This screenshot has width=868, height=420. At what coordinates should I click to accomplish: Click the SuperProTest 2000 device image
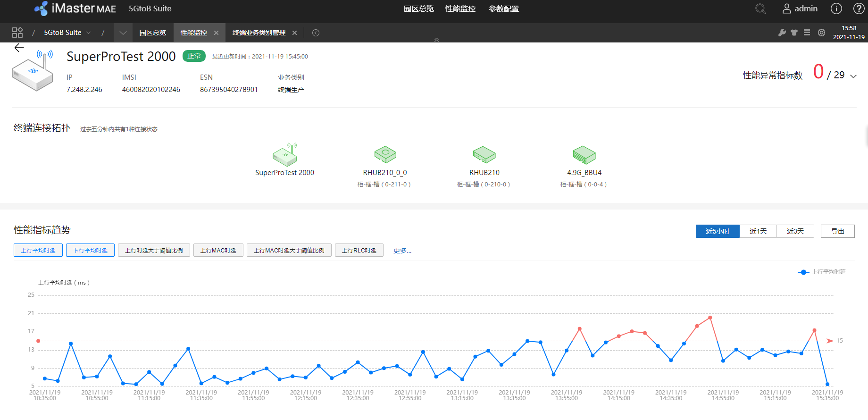click(x=33, y=71)
